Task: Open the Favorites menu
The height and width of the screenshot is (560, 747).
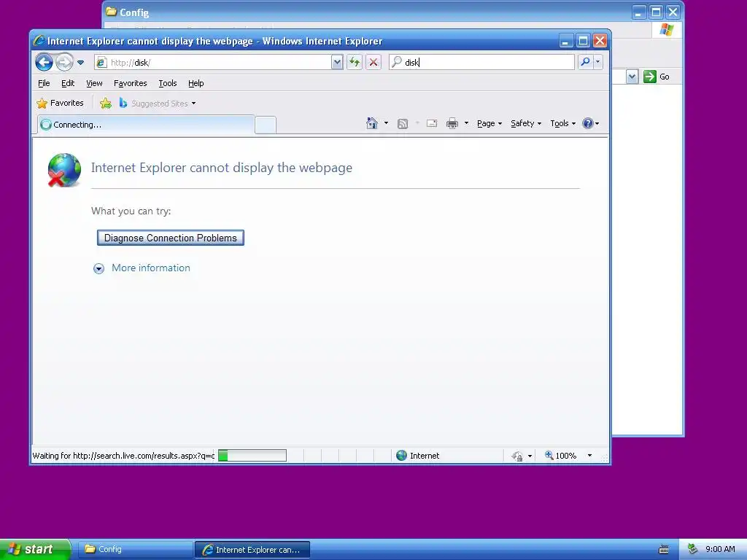Action: tap(130, 83)
